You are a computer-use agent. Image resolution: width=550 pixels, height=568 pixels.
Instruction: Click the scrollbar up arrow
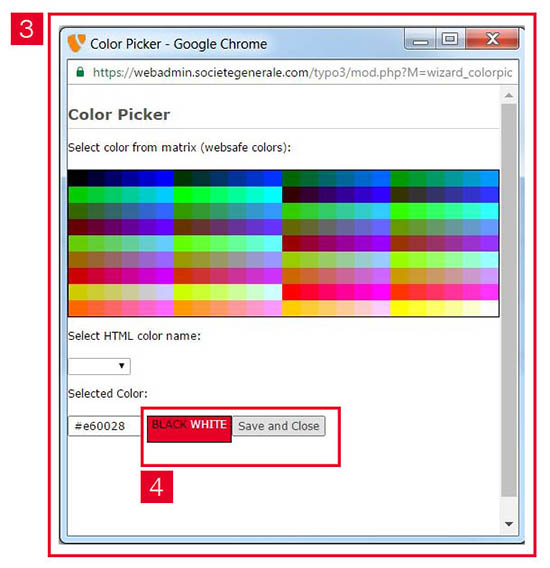pyautogui.click(x=509, y=95)
